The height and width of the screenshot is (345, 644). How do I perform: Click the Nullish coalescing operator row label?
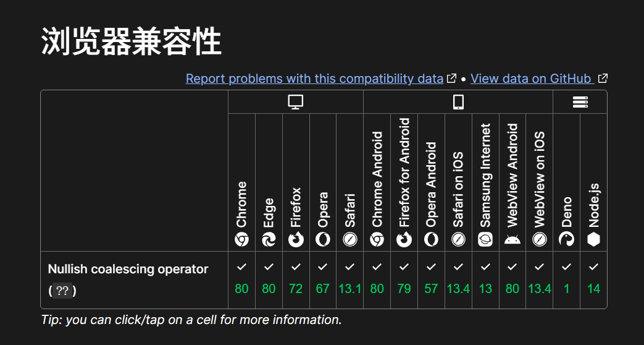tap(128, 269)
